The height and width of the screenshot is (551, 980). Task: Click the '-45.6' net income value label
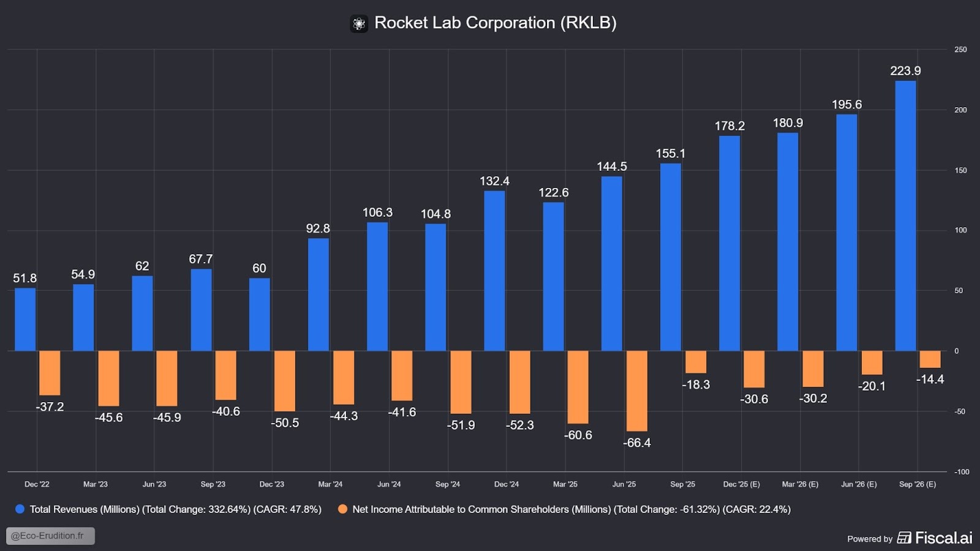click(108, 418)
